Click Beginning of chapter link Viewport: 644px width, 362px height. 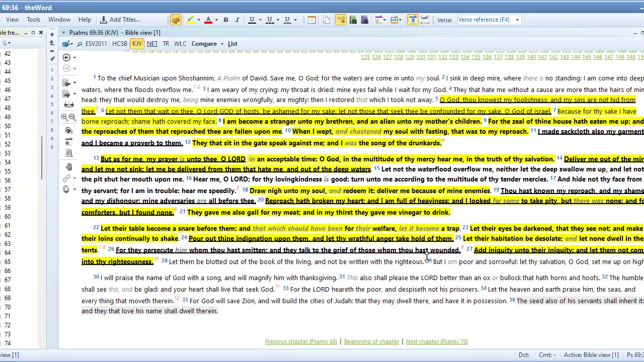pyautogui.click(x=371, y=341)
